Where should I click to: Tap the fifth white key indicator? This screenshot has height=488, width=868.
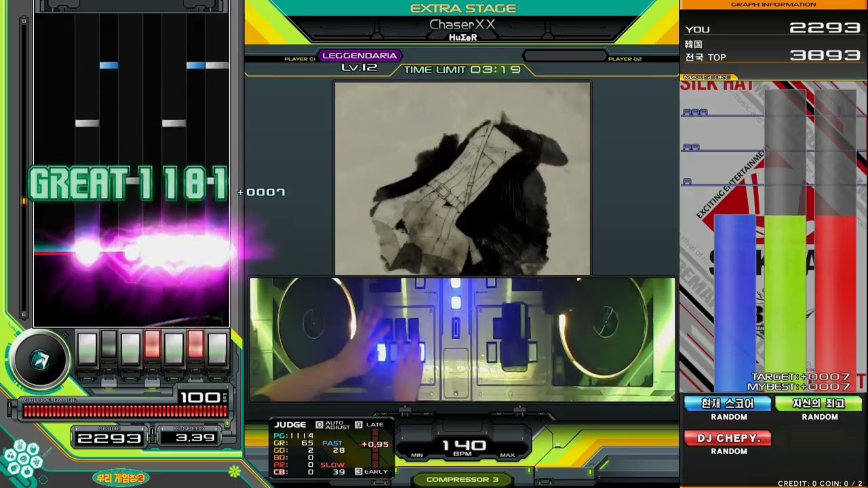[x=174, y=348]
